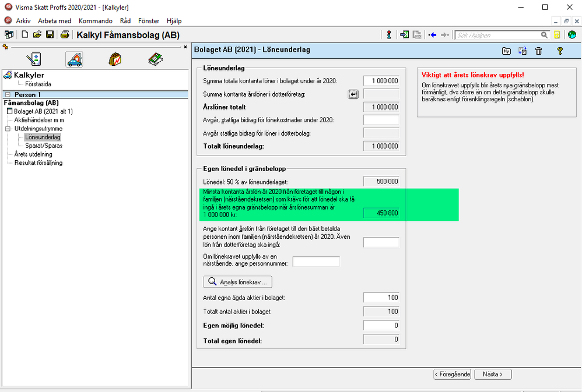Viewport: 582px width, 392px height.
Task: Select the house and car calculations icon
Action: [74, 59]
